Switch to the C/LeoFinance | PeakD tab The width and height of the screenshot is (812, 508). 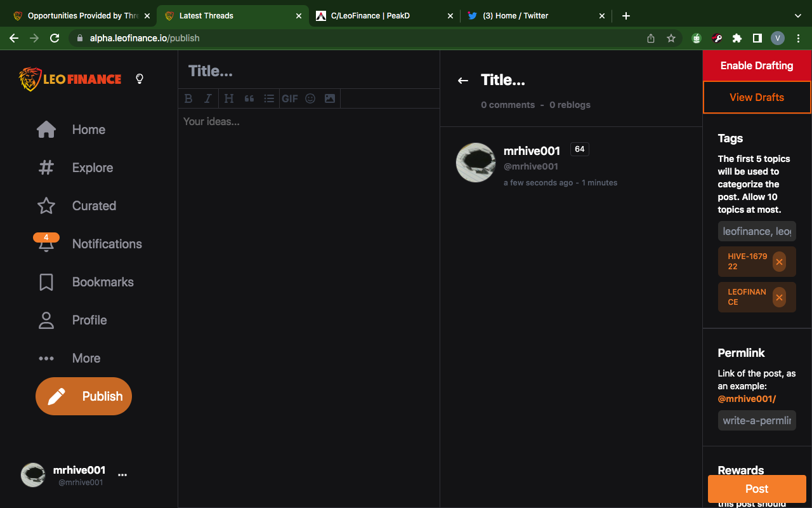pyautogui.click(x=384, y=16)
